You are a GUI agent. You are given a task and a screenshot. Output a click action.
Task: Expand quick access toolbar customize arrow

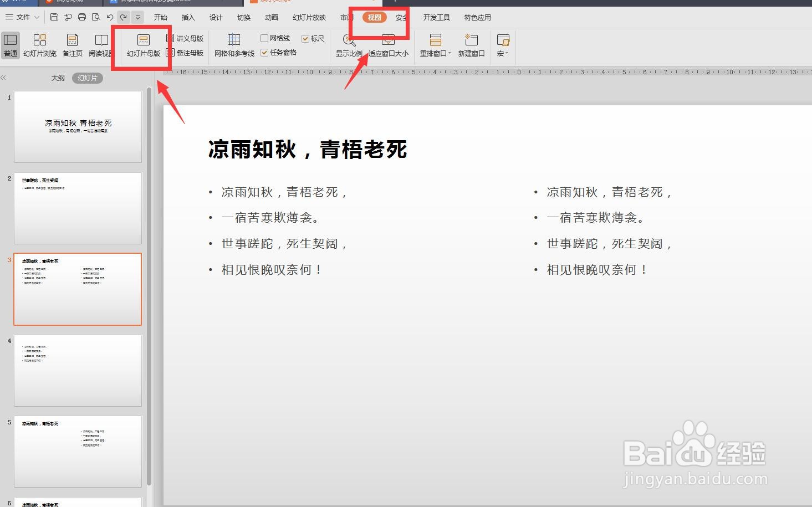(138, 17)
